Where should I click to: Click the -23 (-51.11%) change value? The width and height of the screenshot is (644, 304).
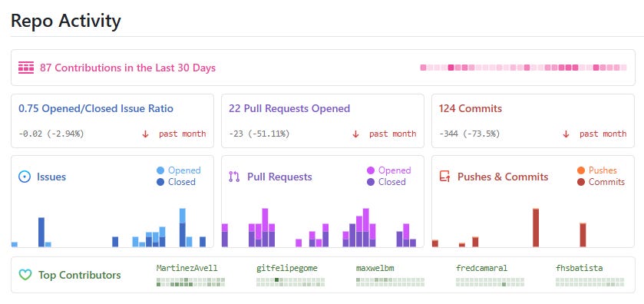click(x=259, y=134)
